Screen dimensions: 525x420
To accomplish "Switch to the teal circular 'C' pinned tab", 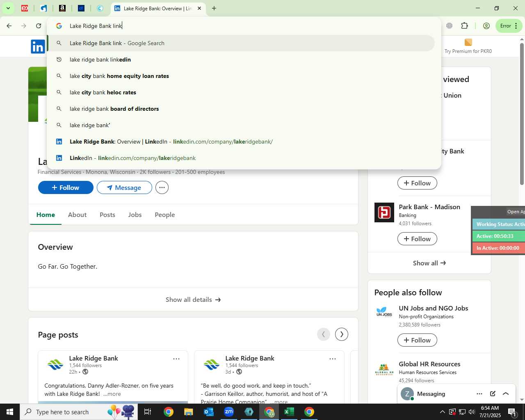I will (100, 8).
